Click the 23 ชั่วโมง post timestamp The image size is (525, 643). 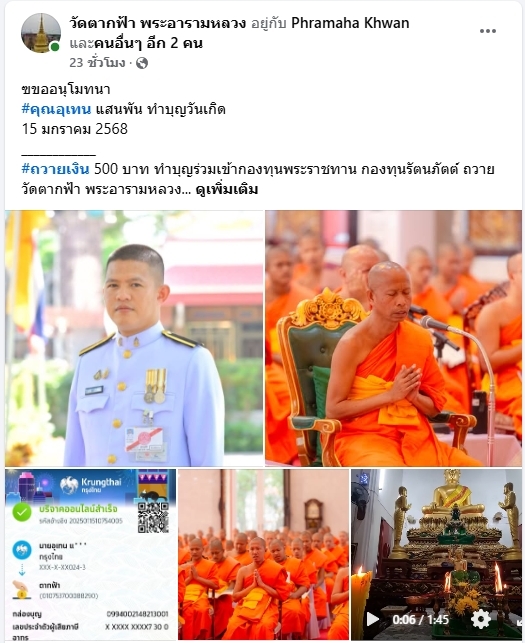point(97,63)
